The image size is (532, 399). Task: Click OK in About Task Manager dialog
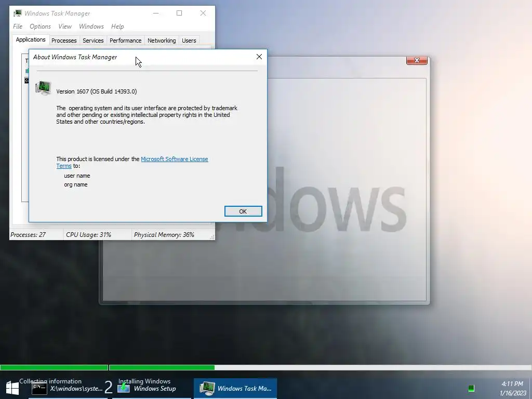[243, 211]
